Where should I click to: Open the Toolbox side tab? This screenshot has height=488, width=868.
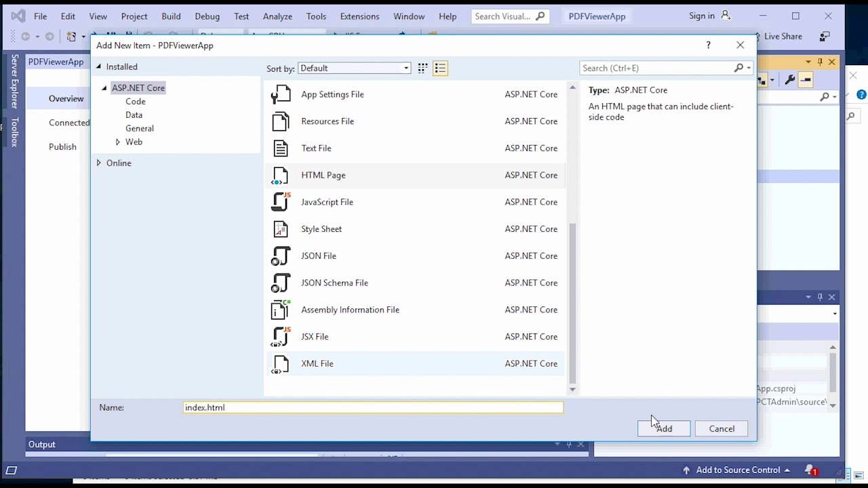click(14, 132)
